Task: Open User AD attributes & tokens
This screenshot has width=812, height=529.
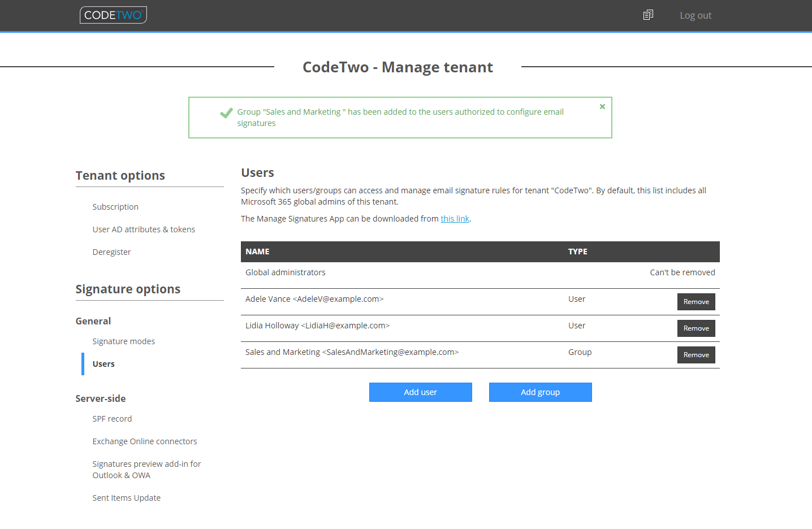Action: (144, 229)
